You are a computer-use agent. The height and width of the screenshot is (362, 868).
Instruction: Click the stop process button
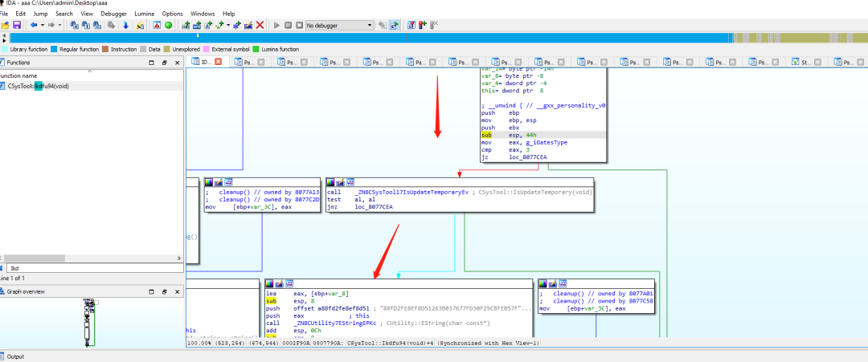click(299, 25)
